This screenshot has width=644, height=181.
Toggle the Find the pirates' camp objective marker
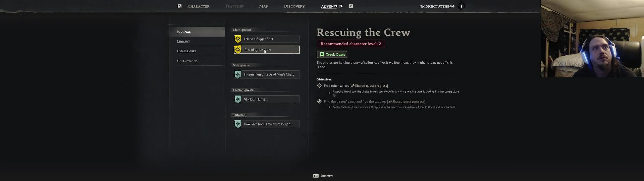coord(319,101)
